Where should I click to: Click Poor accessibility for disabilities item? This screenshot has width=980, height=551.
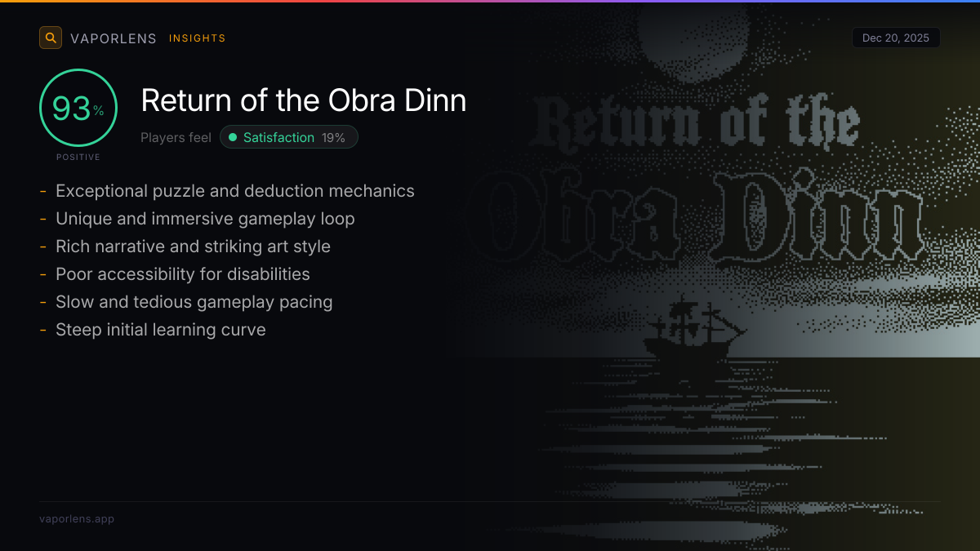(x=182, y=274)
